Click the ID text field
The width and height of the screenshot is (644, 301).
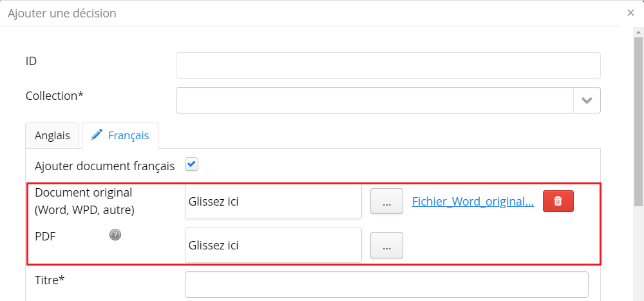click(388, 66)
